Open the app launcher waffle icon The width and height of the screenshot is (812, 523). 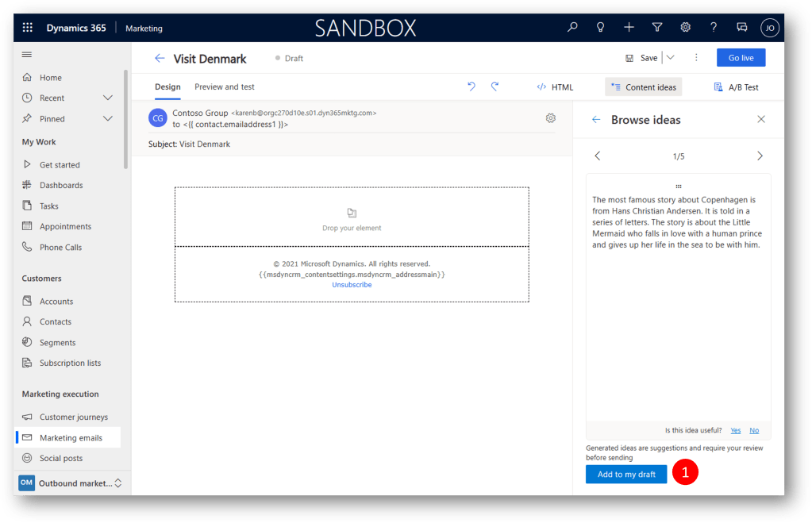coord(28,28)
